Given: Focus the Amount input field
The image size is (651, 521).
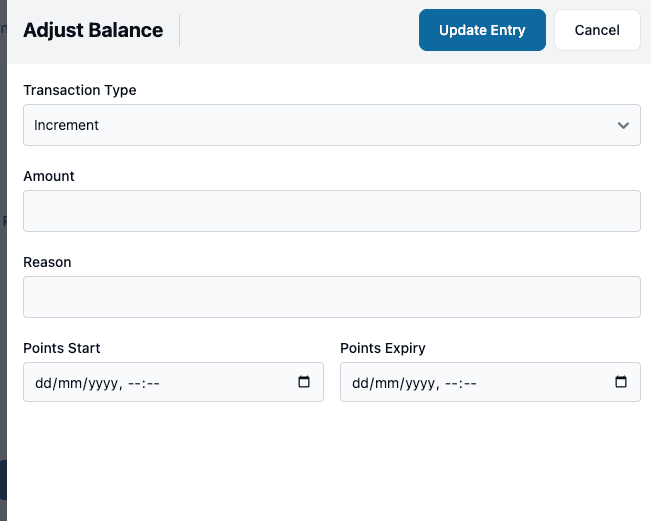Looking at the screenshot, I should [x=332, y=211].
